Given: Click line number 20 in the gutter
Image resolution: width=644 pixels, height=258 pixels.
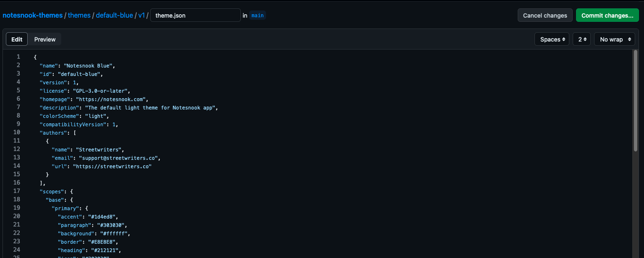Looking at the screenshot, I should tap(17, 216).
